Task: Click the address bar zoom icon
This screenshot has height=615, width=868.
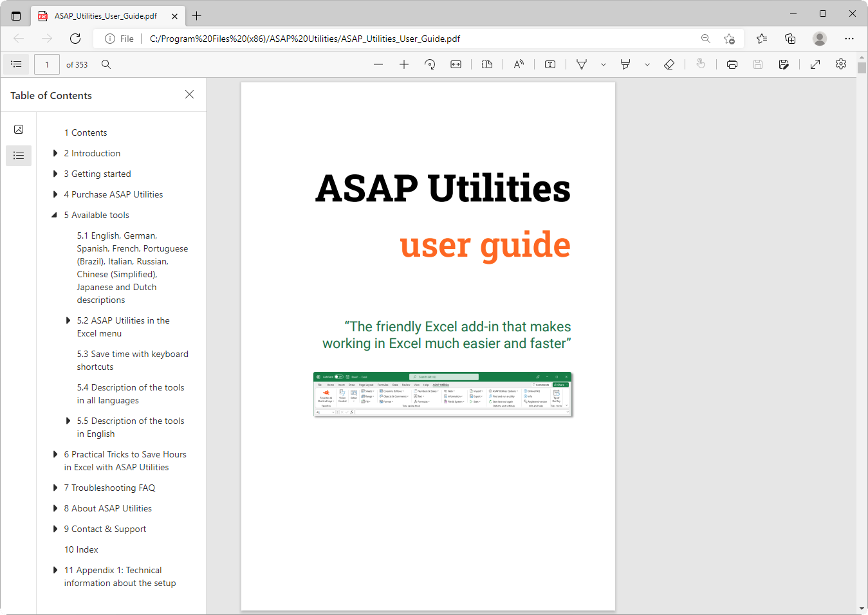Action: coord(706,39)
